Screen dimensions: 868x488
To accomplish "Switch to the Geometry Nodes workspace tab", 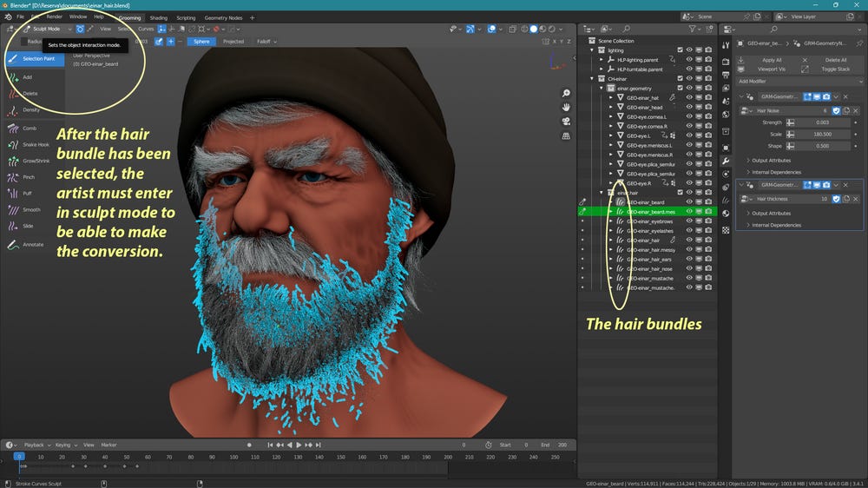I will (x=224, y=17).
